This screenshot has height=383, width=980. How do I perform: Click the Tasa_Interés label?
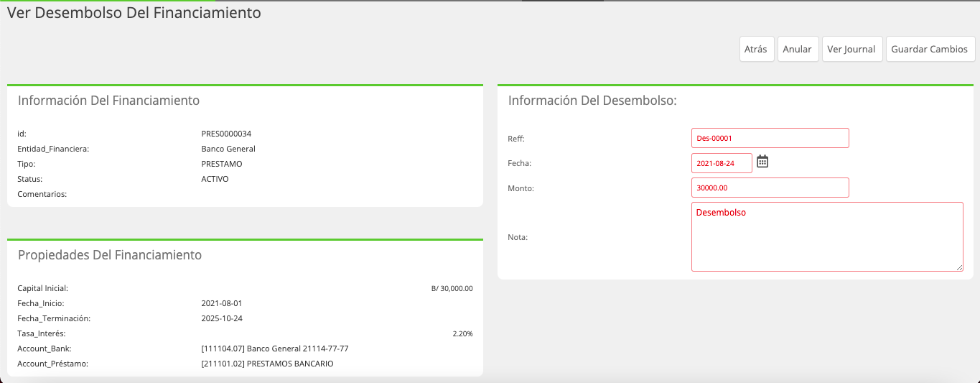point(42,333)
